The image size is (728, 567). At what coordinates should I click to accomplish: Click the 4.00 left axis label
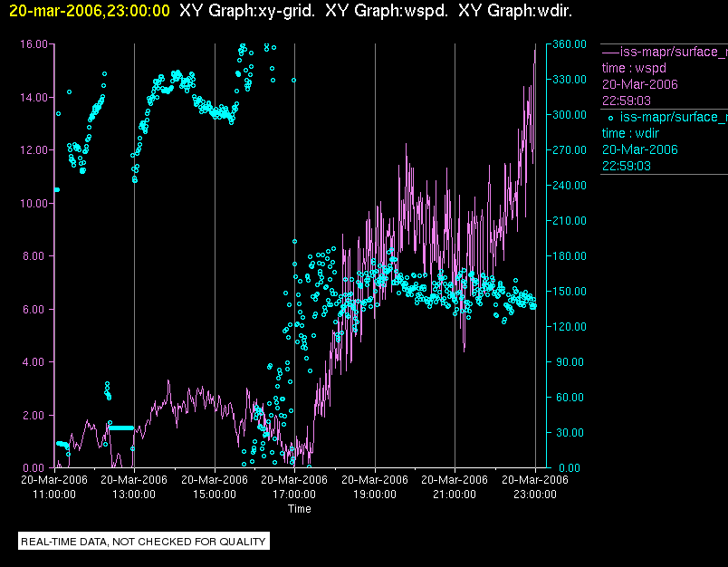pos(35,361)
